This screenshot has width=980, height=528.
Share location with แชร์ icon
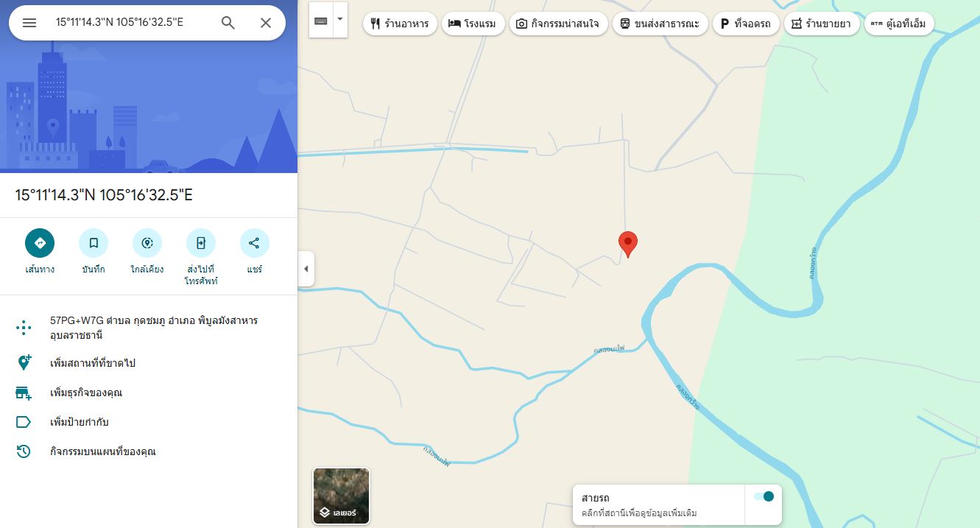pos(255,243)
